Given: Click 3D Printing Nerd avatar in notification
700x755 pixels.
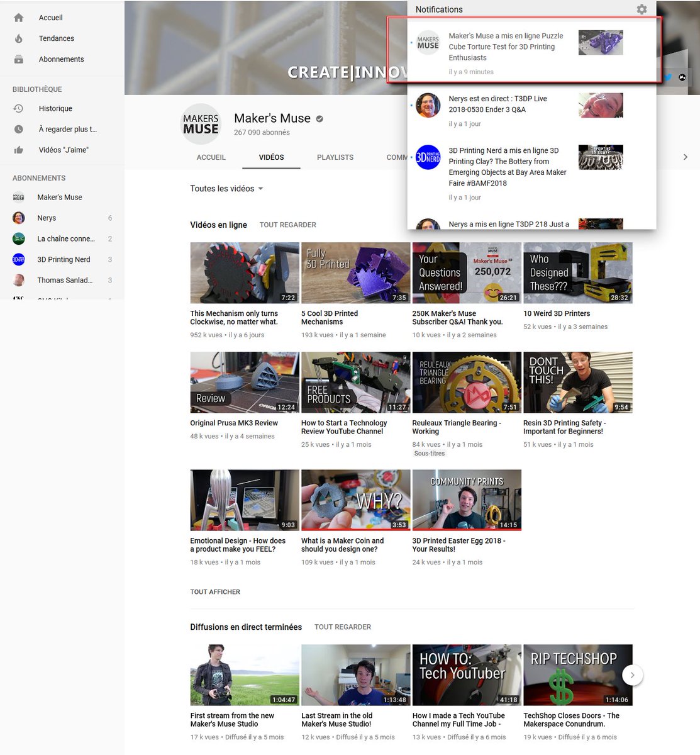Looking at the screenshot, I should (428, 157).
